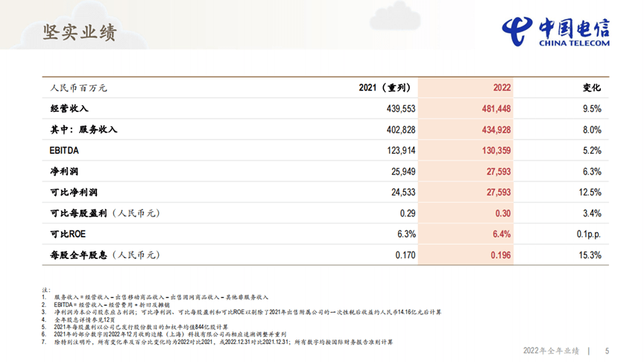The height and width of the screenshot is (362, 644).
Task: Click the 2022年全年业绩 footer text
Action: click(551, 351)
